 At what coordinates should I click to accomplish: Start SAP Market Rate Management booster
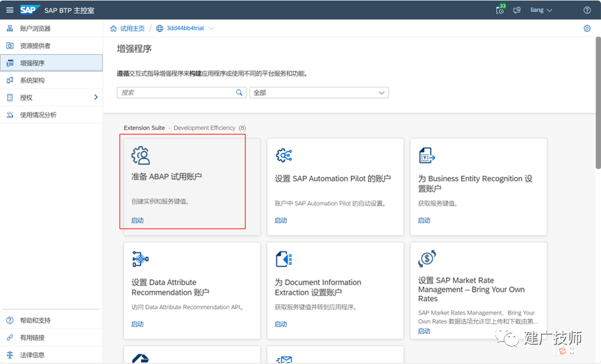pos(424,331)
